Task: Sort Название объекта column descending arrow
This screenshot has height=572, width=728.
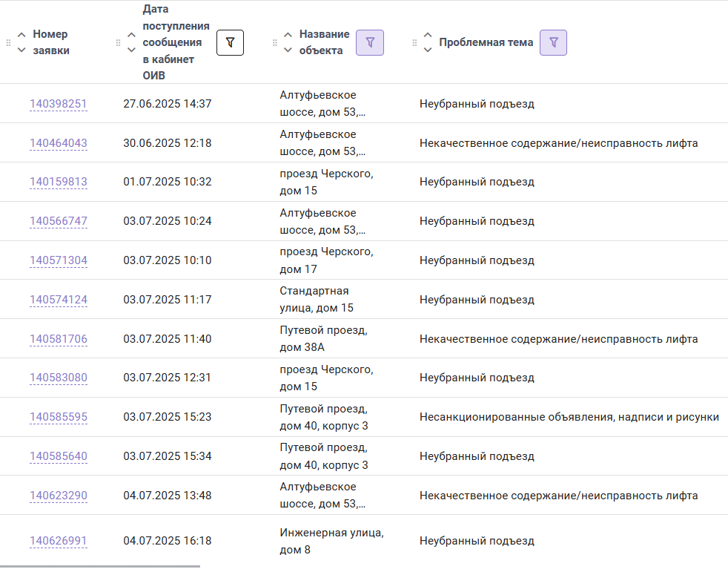Action: point(288,50)
